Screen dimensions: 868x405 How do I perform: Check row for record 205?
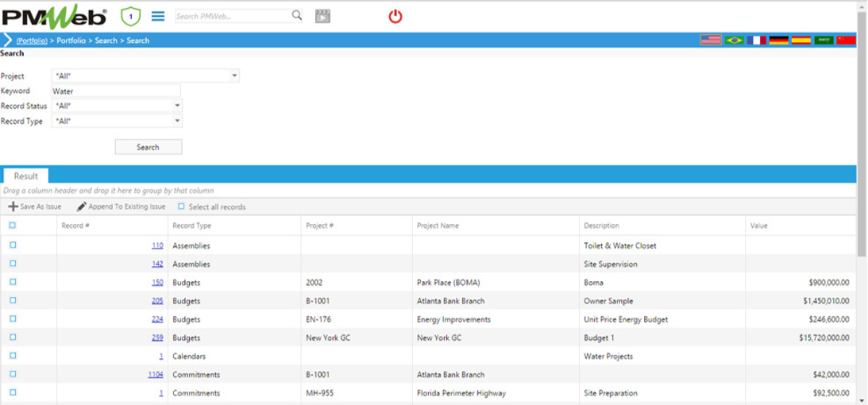pos(13,300)
